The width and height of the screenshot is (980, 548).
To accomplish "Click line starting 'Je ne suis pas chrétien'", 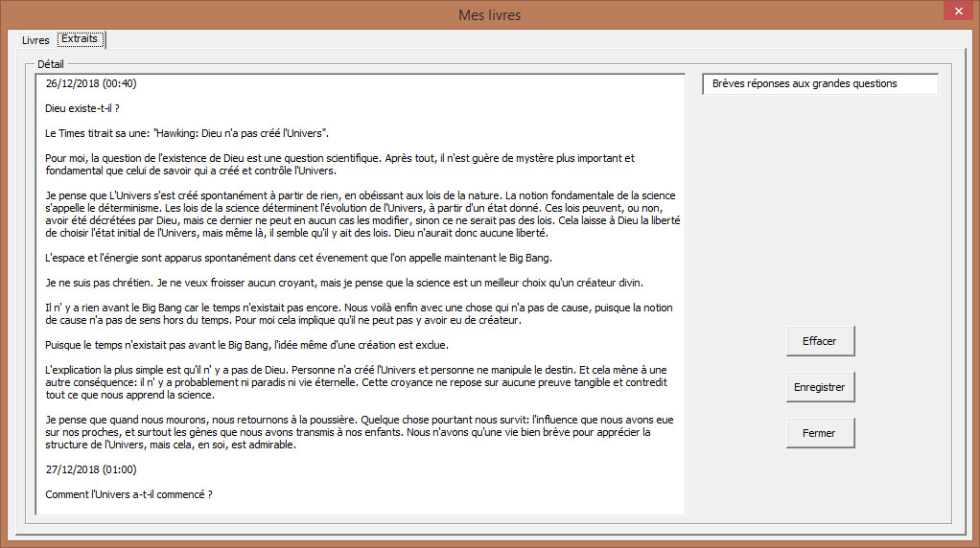I will click(x=343, y=283).
